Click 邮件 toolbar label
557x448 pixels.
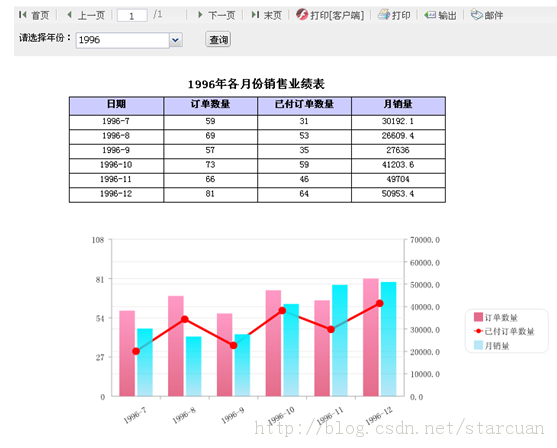click(494, 16)
